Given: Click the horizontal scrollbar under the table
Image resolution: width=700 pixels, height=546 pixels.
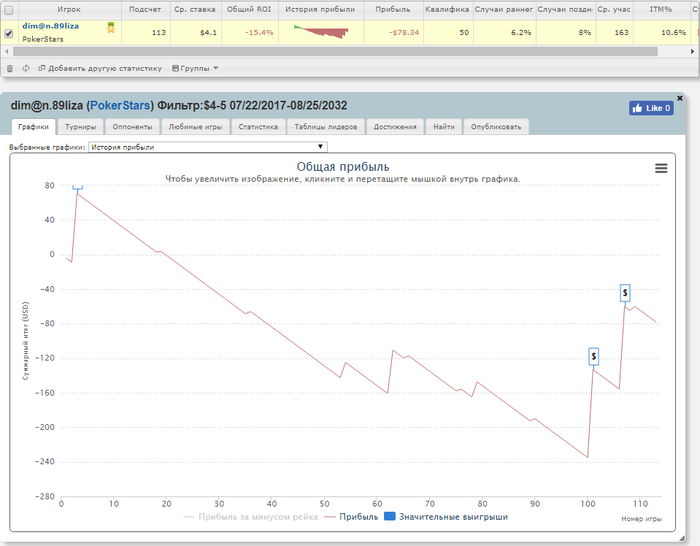Looking at the screenshot, I should pyautogui.click(x=335, y=52).
